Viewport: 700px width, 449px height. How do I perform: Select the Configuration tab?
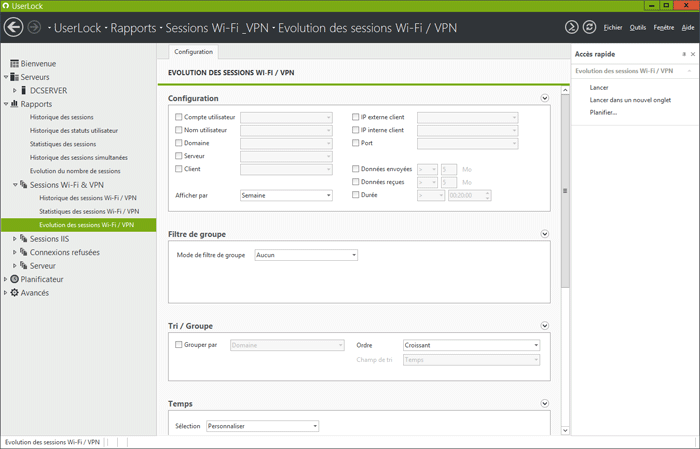(193, 52)
